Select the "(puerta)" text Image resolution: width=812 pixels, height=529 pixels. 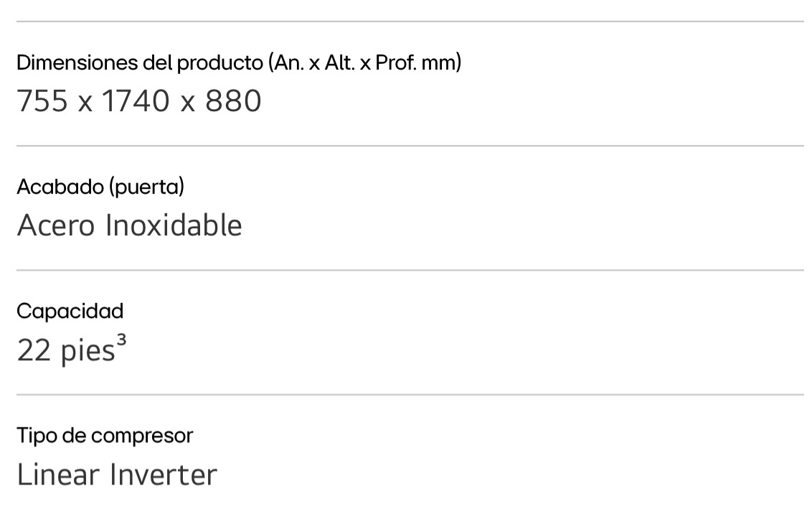coord(146,187)
